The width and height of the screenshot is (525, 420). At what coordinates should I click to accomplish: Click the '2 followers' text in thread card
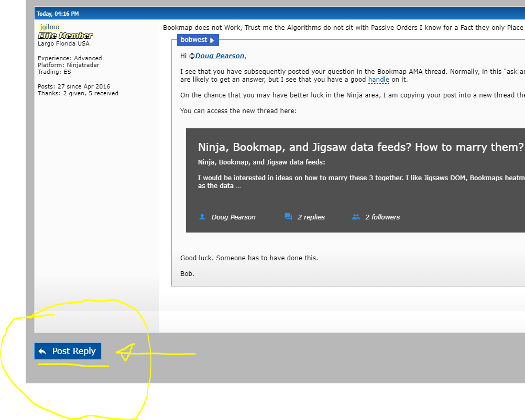[x=382, y=217]
